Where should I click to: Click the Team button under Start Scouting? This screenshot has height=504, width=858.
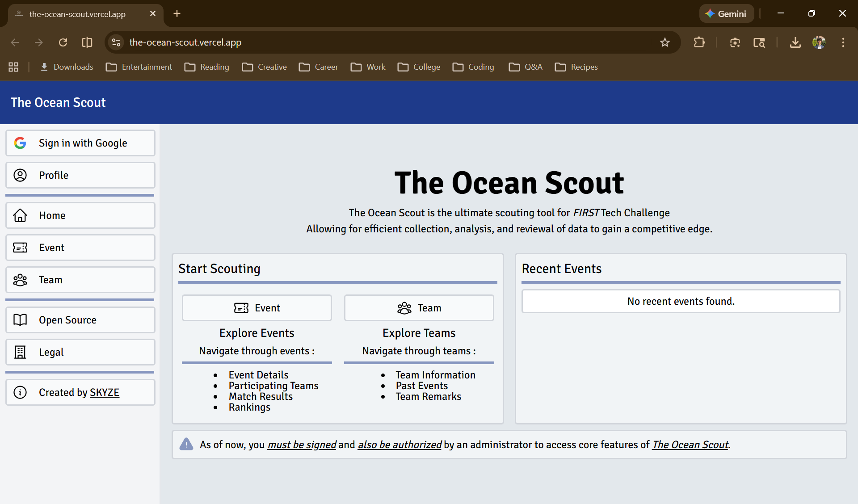click(x=419, y=308)
